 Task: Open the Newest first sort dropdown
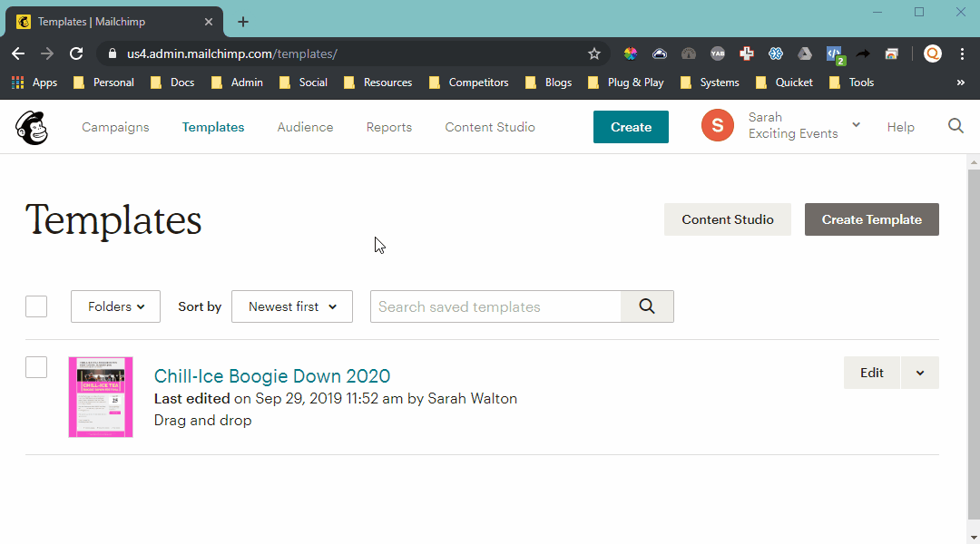292,306
